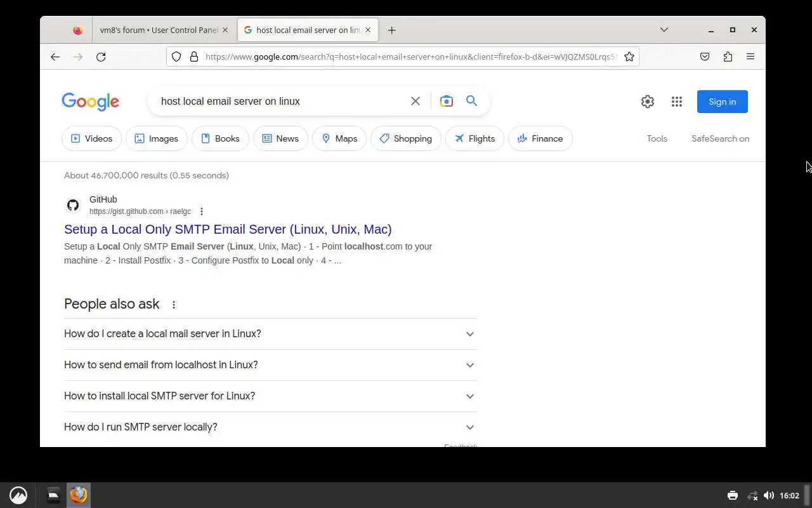The height and width of the screenshot is (508, 812).
Task: Open Firefox View pinned tab
Action: pyautogui.click(x=77, y=30)
